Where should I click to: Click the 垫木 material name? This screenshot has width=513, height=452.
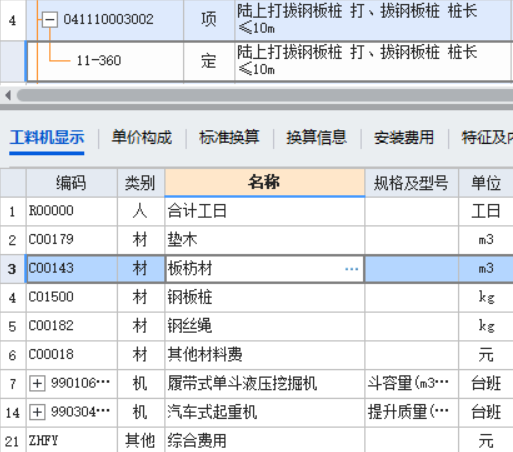182,240
